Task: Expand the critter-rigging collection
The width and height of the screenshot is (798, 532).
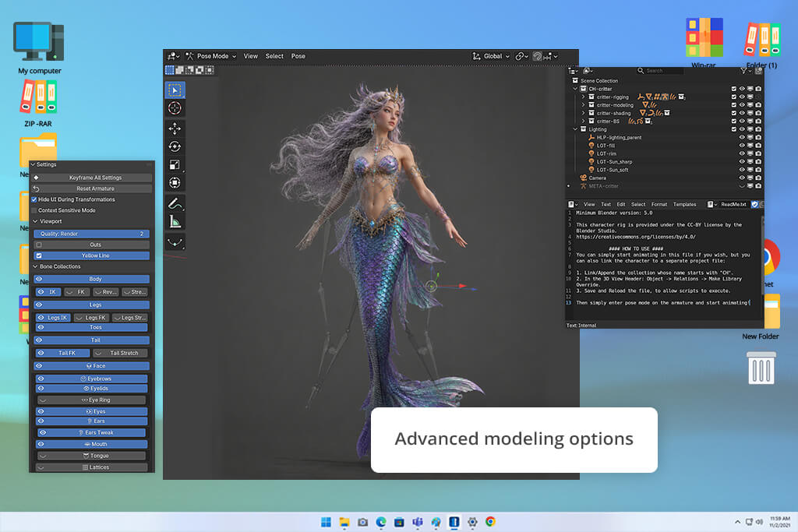Action: tap(583, 97)
